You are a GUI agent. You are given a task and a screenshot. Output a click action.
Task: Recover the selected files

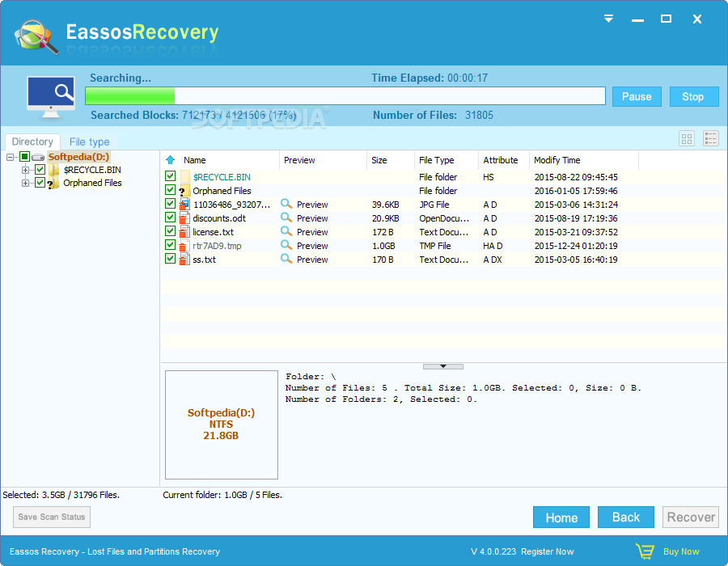691,517
